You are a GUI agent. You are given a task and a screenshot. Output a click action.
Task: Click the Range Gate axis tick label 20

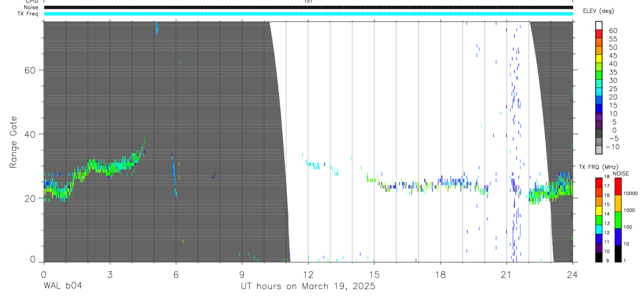29,198
